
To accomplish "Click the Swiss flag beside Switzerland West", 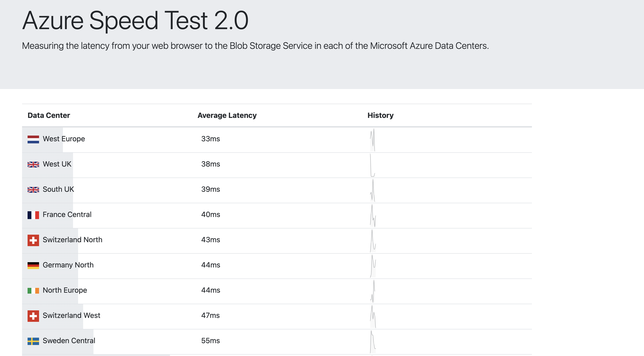I will (33, 316).
